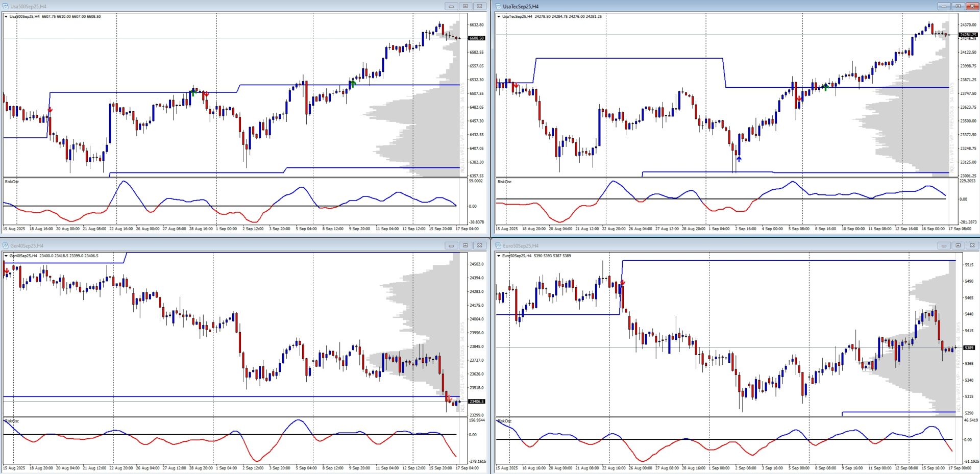The height and width of the screenshot is (474, 980).
Task: Close the Euro50Sep25 chart window
Action: pyautogui.click(x=972, y=246)
